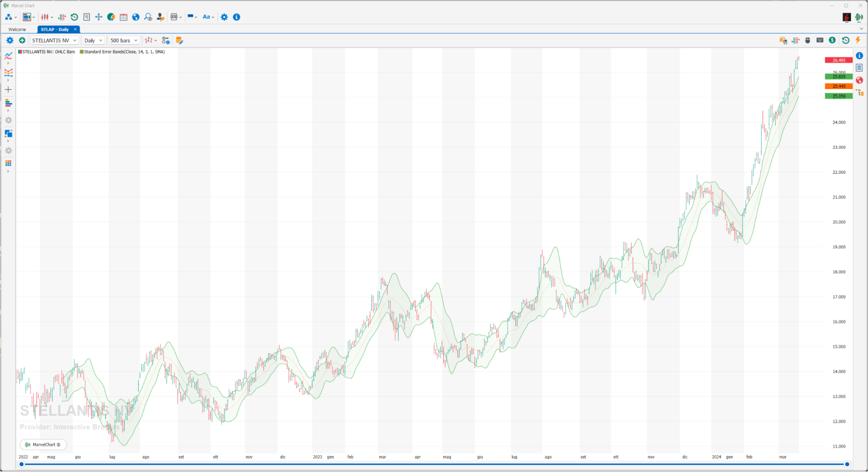Viewport: 868px width, 472px height.
Task: Switch to the Welcome tab
Action: click(17, 30)
